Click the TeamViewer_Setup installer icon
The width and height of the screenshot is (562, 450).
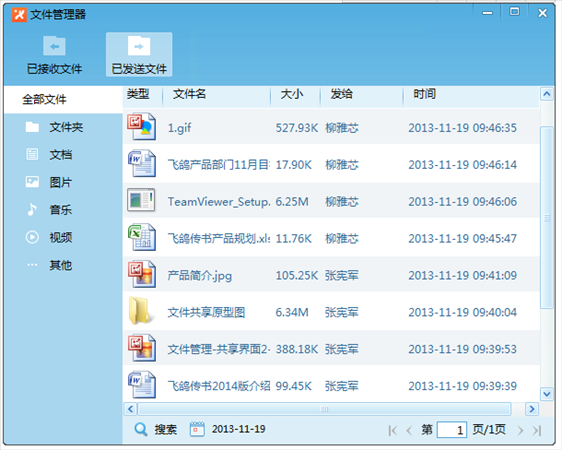click(141, 200)
